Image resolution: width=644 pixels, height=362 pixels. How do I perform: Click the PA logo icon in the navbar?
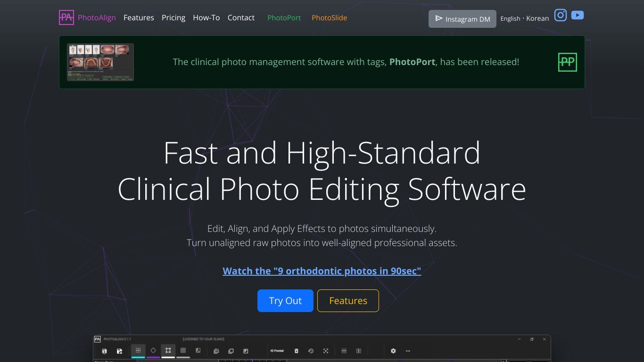(66, 17)
